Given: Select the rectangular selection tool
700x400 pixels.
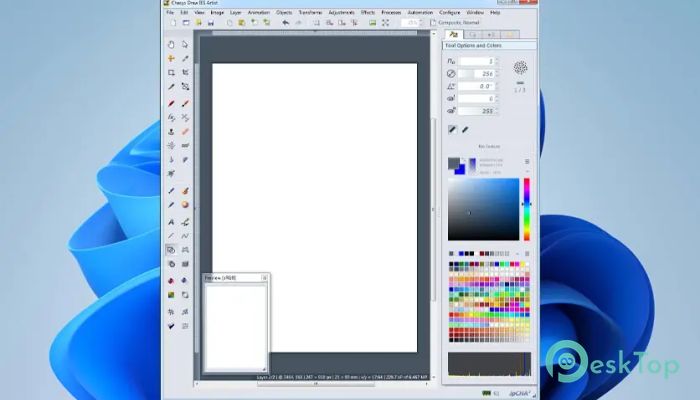Looking at the screenshot, I should pyautogui.click(x=171, y=72).
